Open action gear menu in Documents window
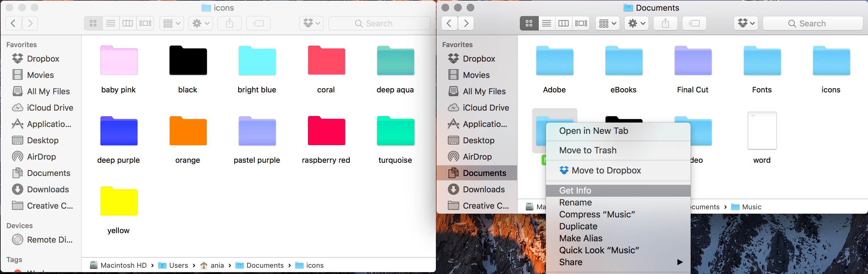The height and width of the screenshot is (274, 868). coord(637,23)
